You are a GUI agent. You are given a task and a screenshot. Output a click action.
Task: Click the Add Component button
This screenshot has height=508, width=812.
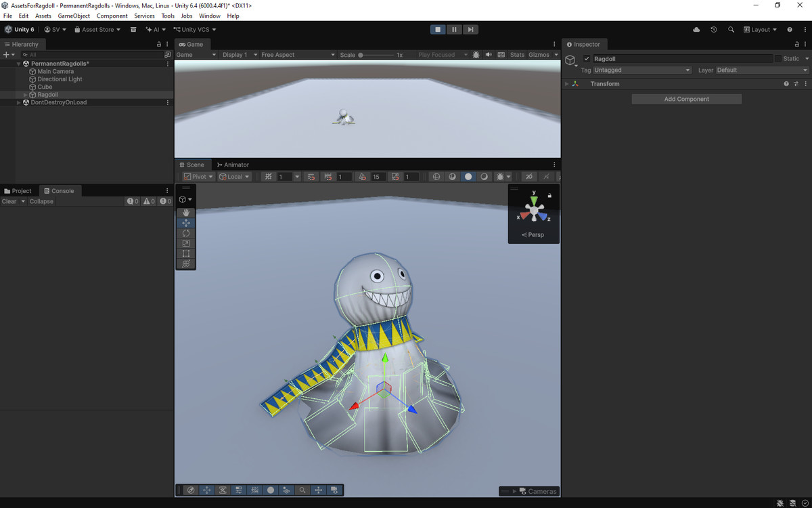(x=687, y=99)
